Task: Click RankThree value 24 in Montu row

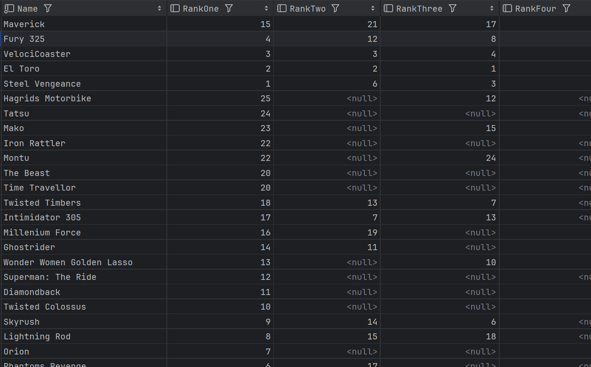Action: [491, 158]
